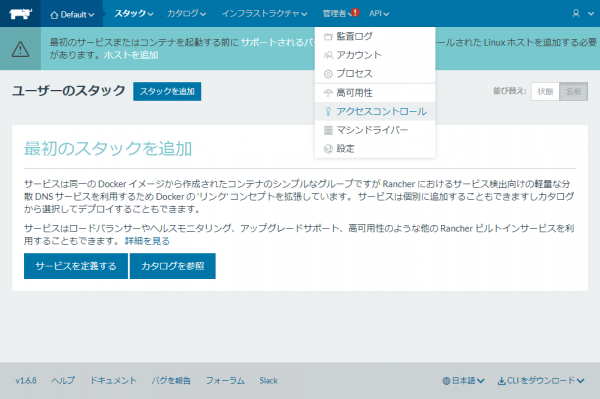600x399 pixels.
Task: Click the 最初のスタックを追加 heading text
Action: (108, 148)
